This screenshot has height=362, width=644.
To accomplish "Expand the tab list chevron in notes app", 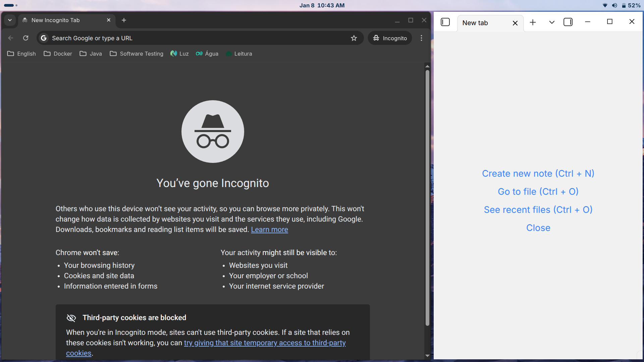I will coord(552,22).
